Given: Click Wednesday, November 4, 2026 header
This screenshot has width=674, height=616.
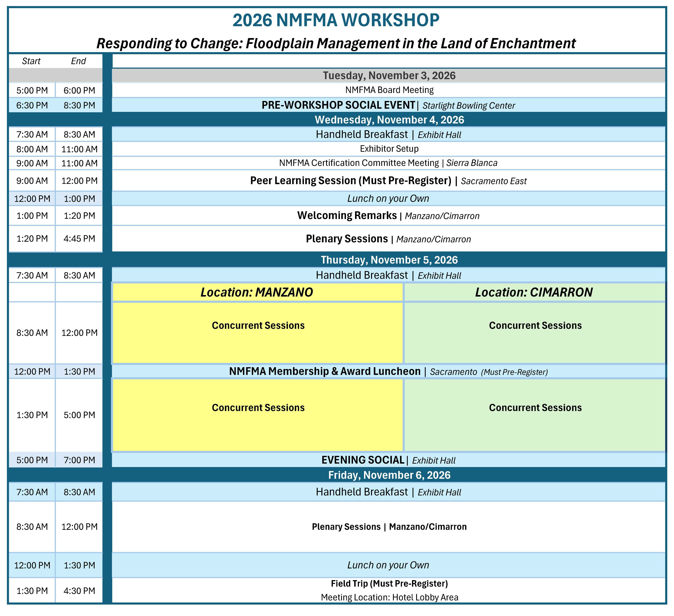Looking at the screenshot, I should (389, 120).
